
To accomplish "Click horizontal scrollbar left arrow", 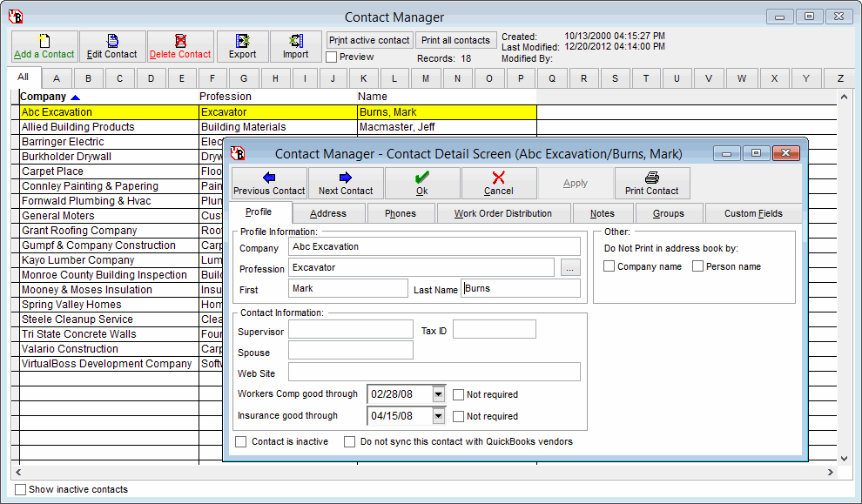I will (18, 472).
